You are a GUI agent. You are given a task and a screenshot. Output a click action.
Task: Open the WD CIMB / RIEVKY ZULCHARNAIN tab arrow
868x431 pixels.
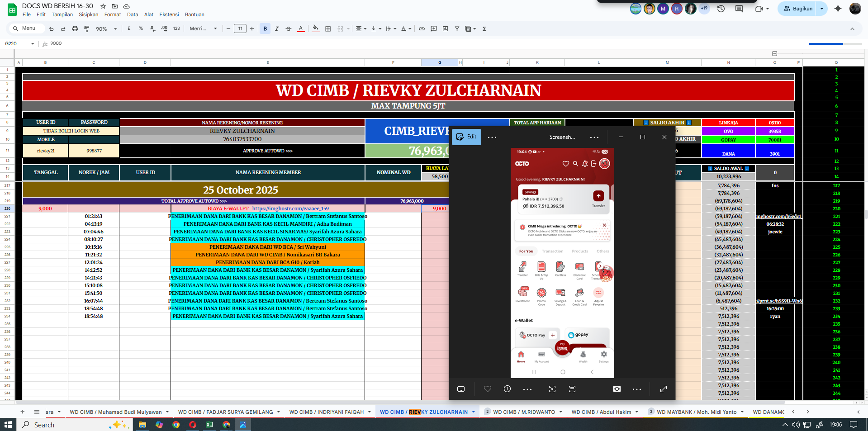coord(474,412)
